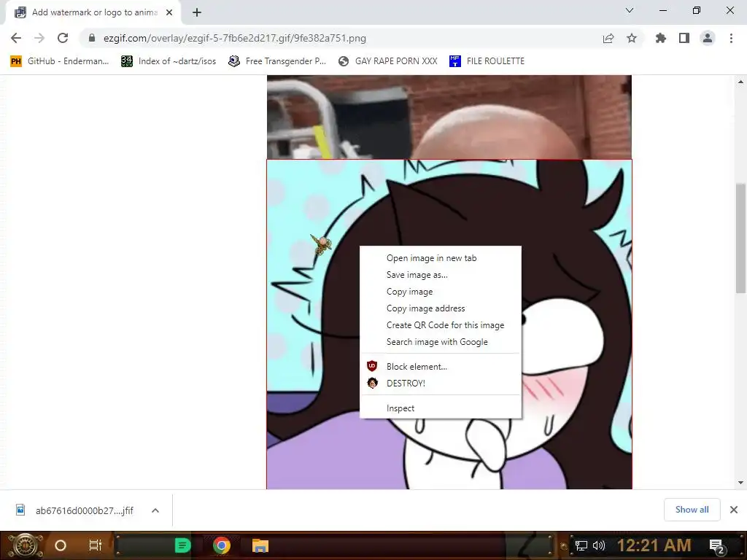Screen dimensions: 747x560
Task: Open File Explorer from taskbar
Action: (x=260, y=545)
